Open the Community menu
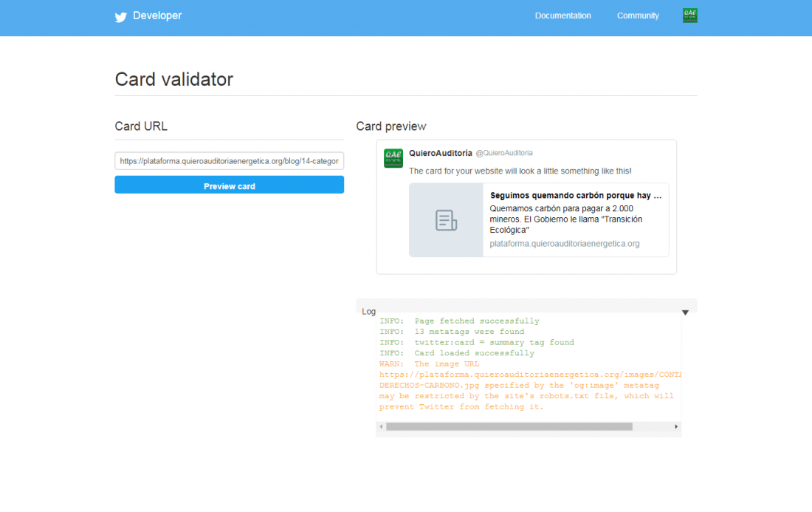Image resolution: width=812 pixels, height=512 pixels. click(x=638, y=16)
